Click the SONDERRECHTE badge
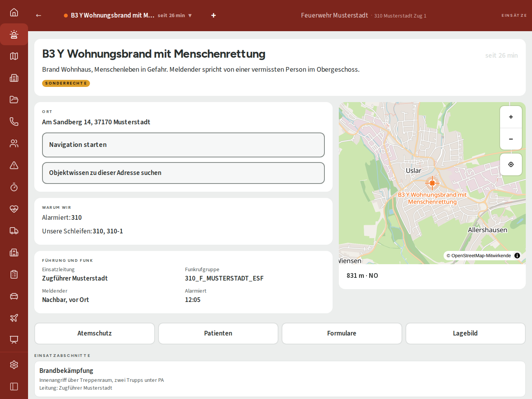The height and width of the screenshot is (399, 532). 66,83
